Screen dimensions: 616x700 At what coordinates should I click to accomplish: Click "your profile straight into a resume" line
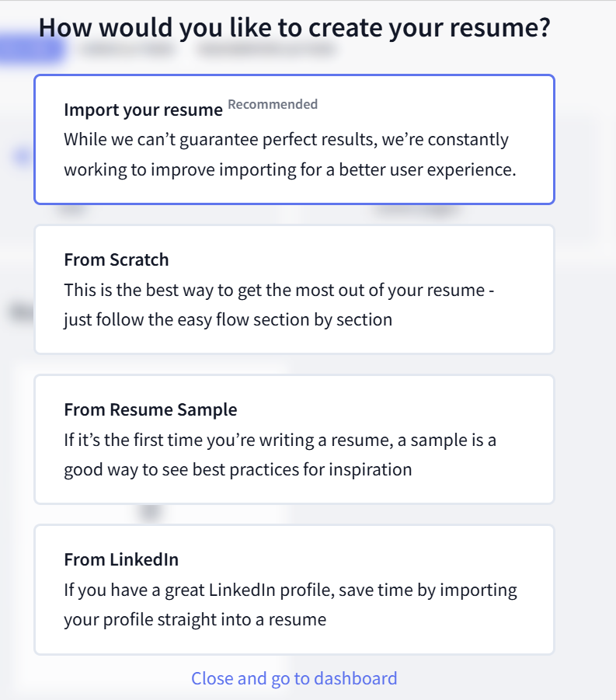(x=195, y=619)
